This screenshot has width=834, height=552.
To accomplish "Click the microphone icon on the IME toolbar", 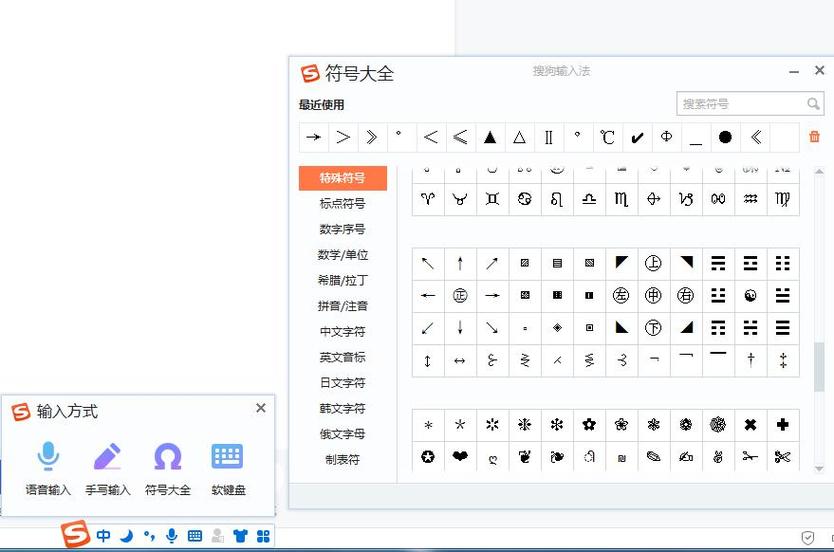I will tap(171, 536).
